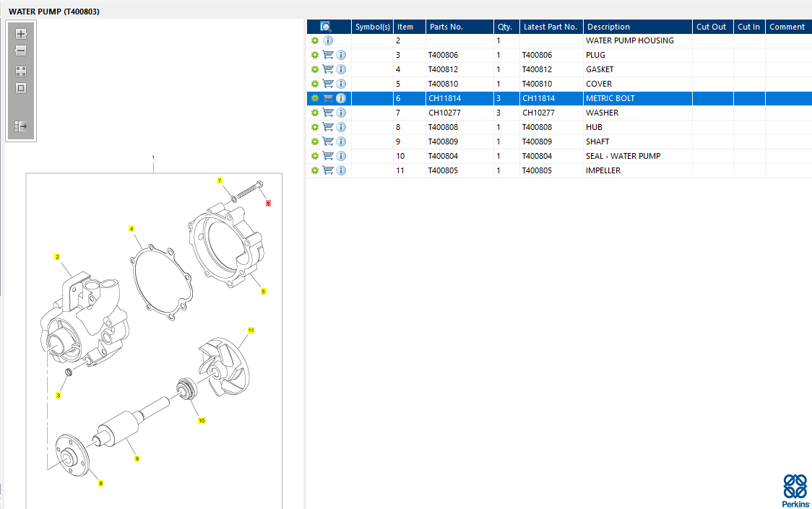Image resolution: width=812 pixels, height=509 pixels.
Task: Show info for SEAL - WATER PUMP
Action: click(341, 156)
